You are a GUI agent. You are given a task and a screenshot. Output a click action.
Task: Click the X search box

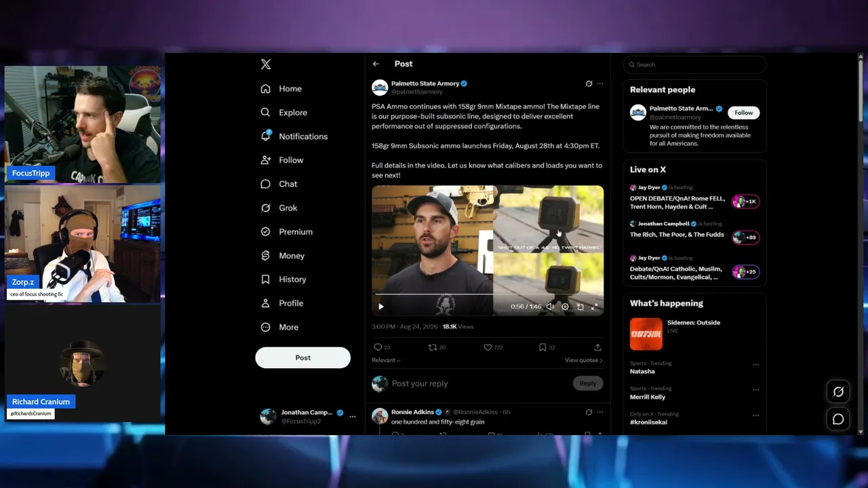(x=695, y=64)
